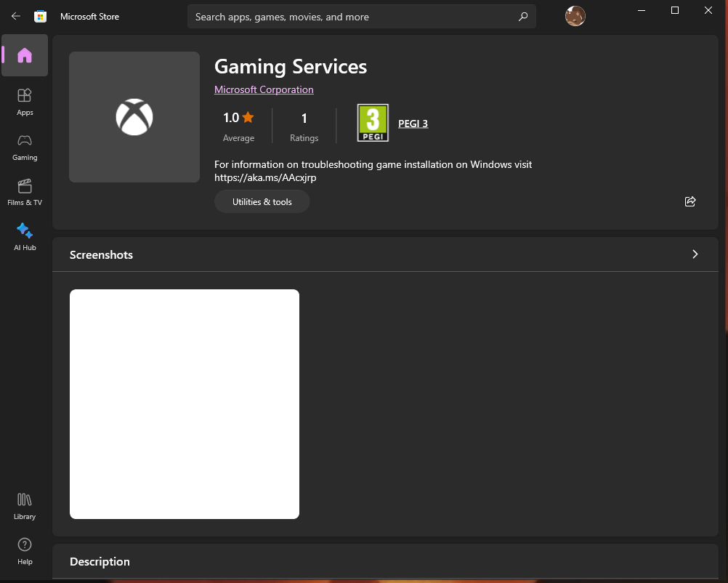Image resolution: width=728 pixels, height=583 pixels.
Task: Open Microsoft Corporation publisher link
Action: click(x=264, y=89)
